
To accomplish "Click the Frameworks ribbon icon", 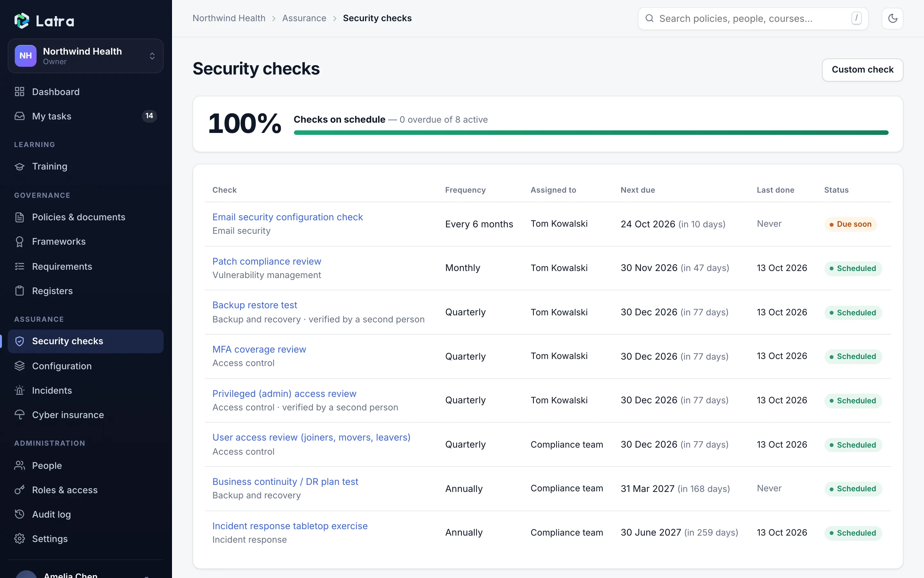I will [20, 241].
